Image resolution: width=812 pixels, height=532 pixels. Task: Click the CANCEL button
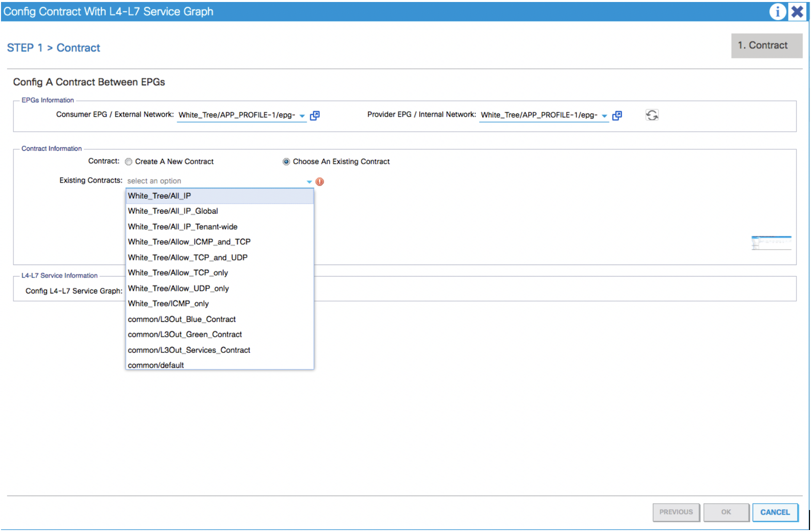[775, 512]
